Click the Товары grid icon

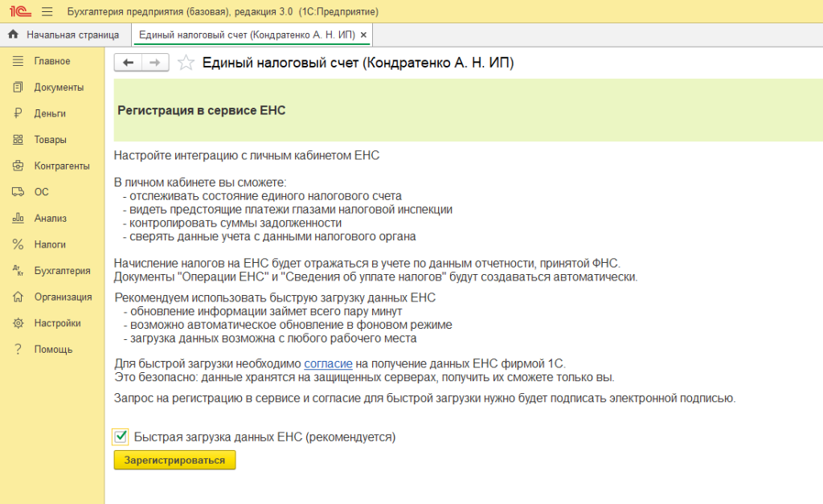(18, 140)
